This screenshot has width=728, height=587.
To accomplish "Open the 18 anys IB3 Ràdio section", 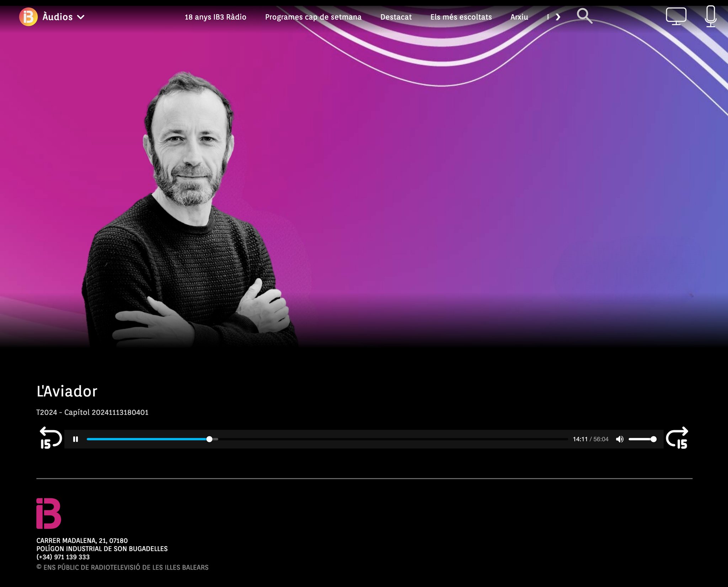I will click(x=215, y=17).
